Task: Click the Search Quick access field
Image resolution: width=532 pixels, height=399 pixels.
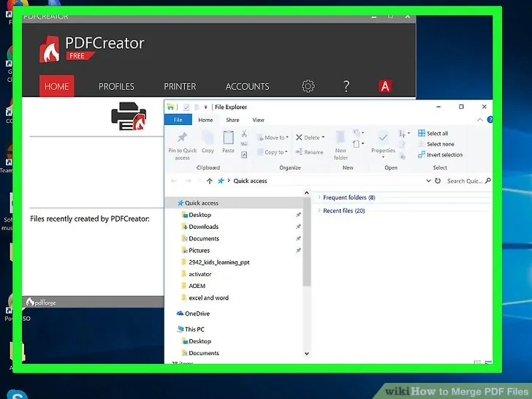Action: coord(464,180)
